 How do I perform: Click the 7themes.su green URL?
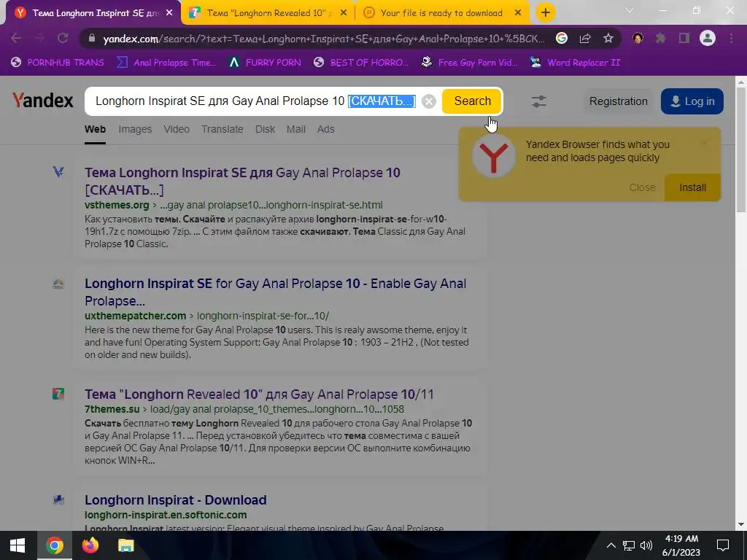pyautogui.click(x=112, y=409)
